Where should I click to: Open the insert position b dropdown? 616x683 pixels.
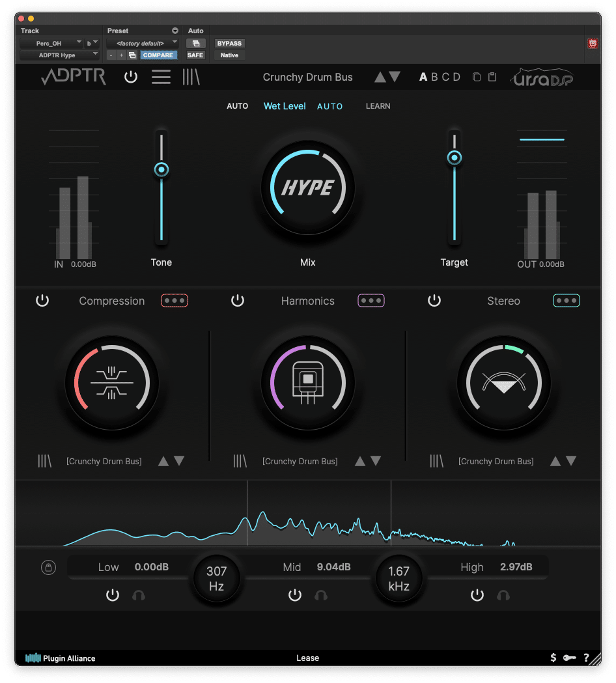pyautogui.click(x=92, y=43)
